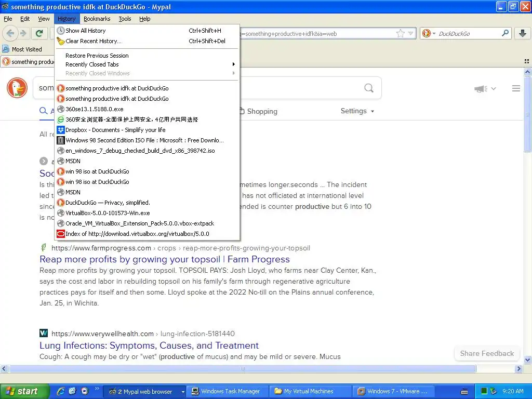Switch to Windows Task Manager in taskbar
This screenshot has height=399, width=532.
click(x=228, y=391)
